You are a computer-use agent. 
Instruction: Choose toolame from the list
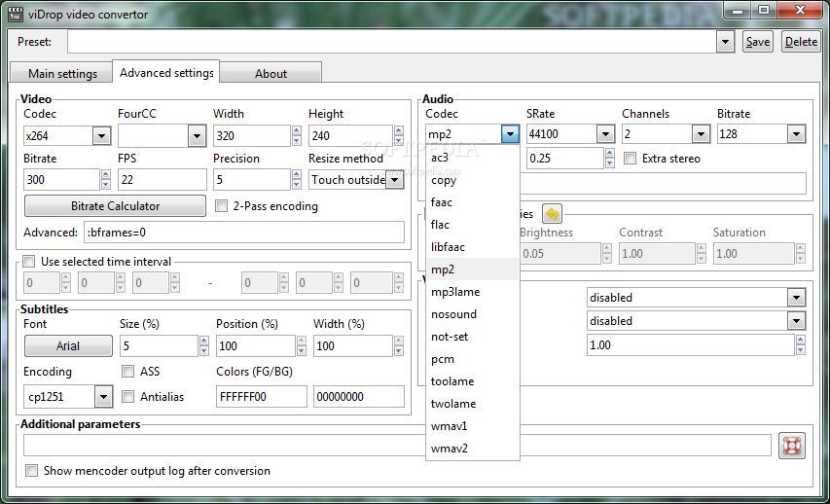pyautogui.click(x=472, y=381)
